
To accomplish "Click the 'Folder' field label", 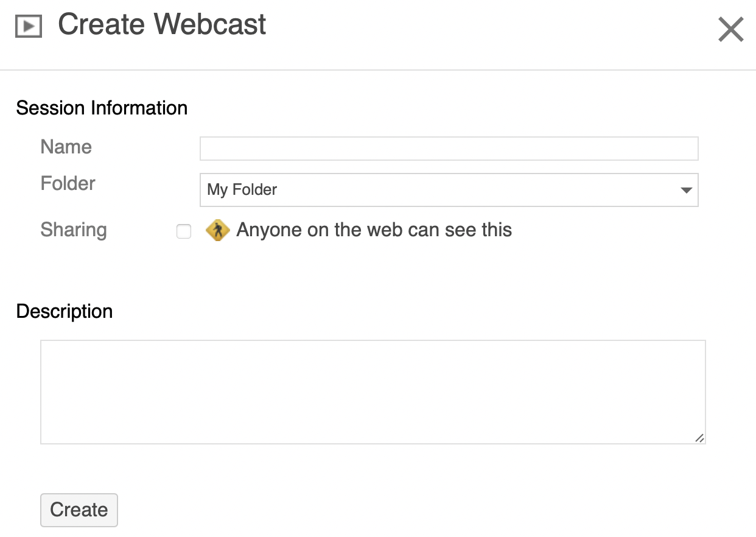I will [x=68, y=184].
